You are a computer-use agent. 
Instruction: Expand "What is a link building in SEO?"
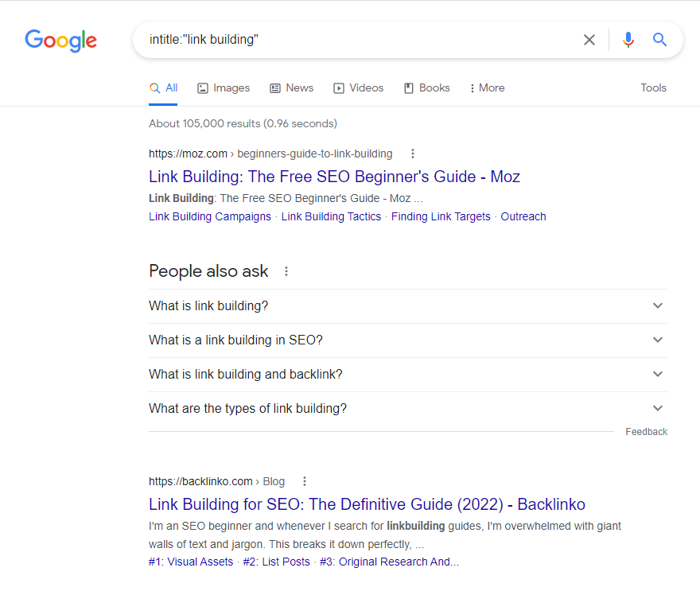[657, 340]
